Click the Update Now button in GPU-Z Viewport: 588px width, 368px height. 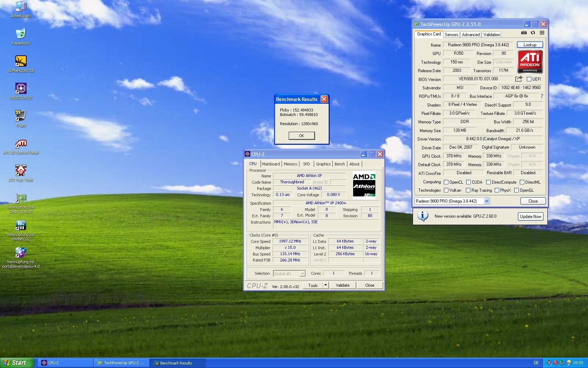pos(531,217)
